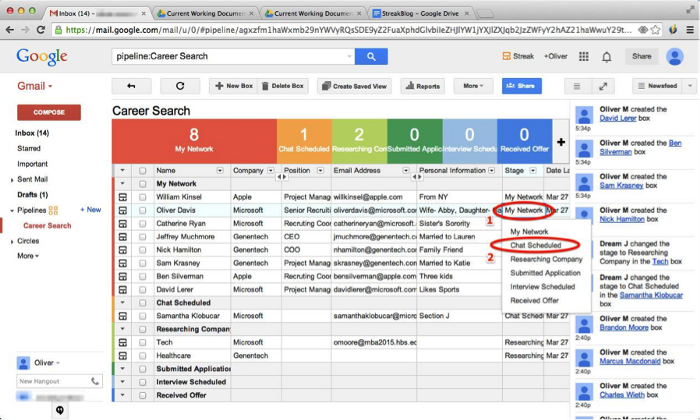Open the Chrome hamburger menu
The width and height of the screenshot is (700, 420).
(x=690, y=30)
